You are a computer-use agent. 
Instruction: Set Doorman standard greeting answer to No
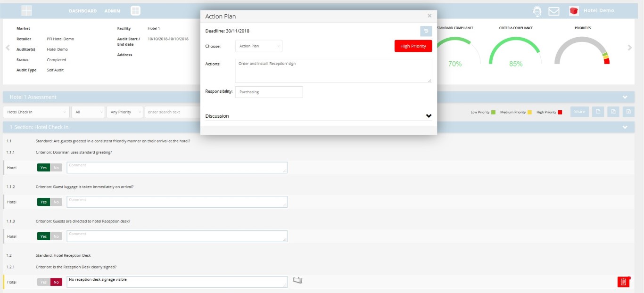56,168
